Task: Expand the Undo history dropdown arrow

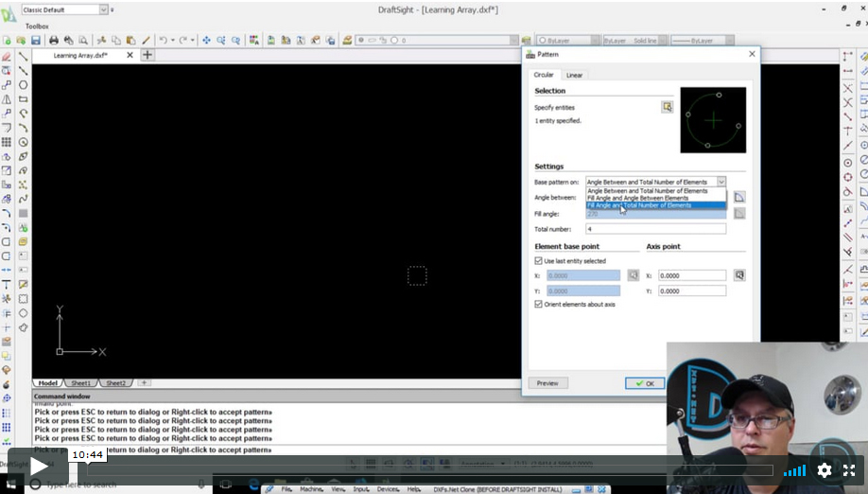Action: 173,41
